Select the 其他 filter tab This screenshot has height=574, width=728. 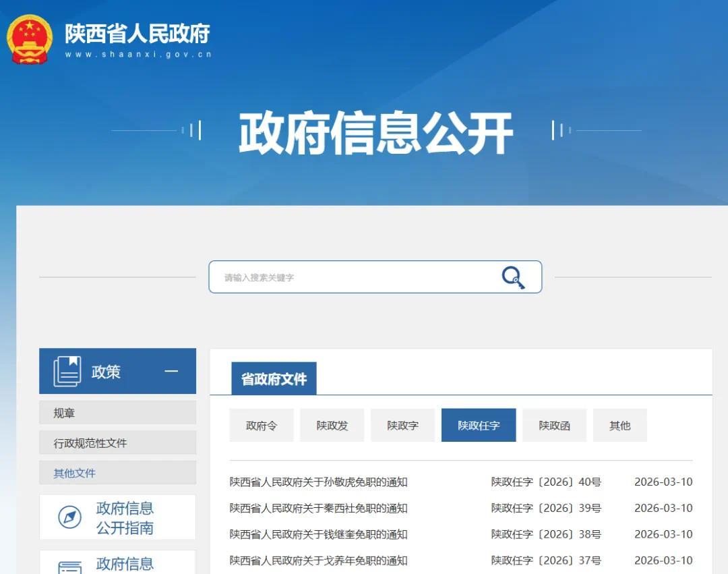tap(619, 425)
